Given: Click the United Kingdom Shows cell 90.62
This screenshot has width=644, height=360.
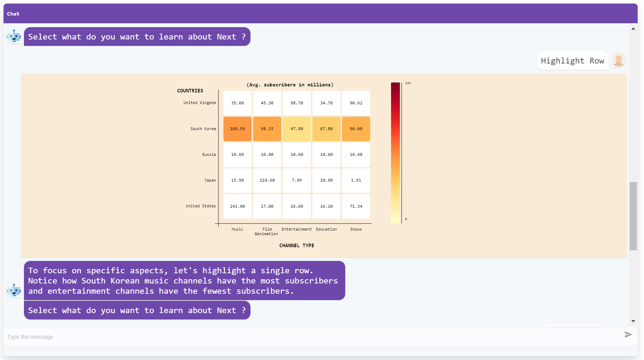Looking at the screenshot, I should (x=356, y=103).
